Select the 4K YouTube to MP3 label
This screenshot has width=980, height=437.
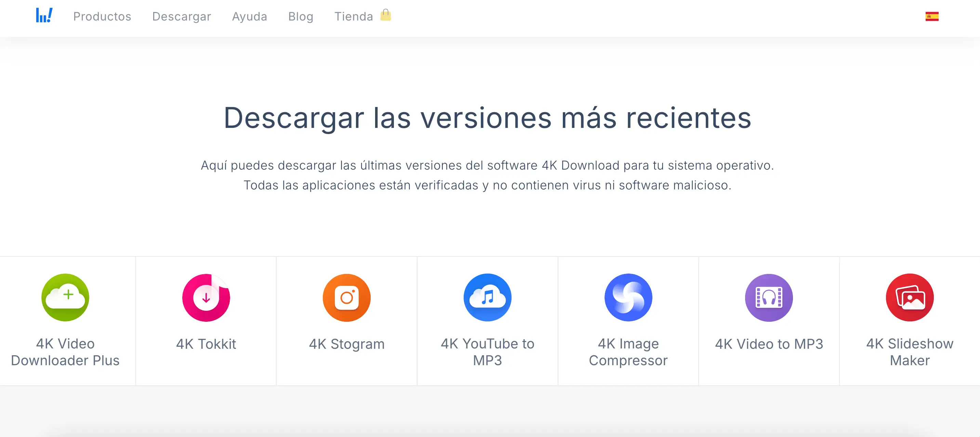(487, 352)
